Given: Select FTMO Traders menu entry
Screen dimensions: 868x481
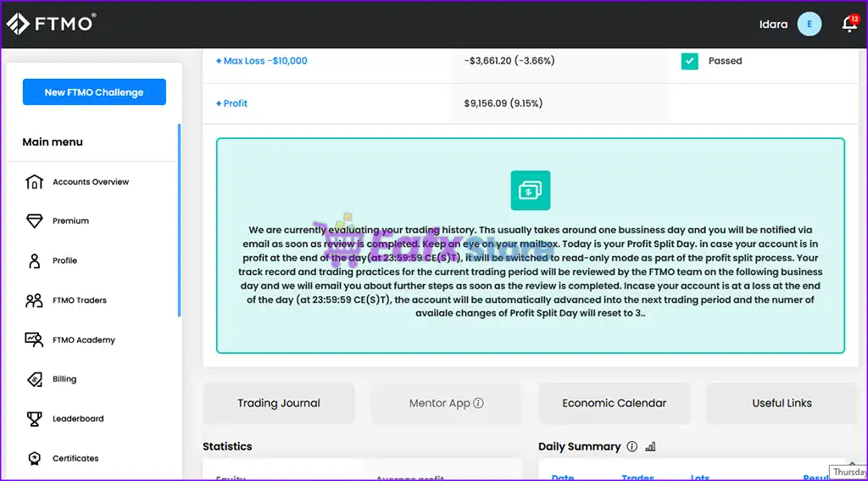Looking at the screenshot, I should (80, 300).
